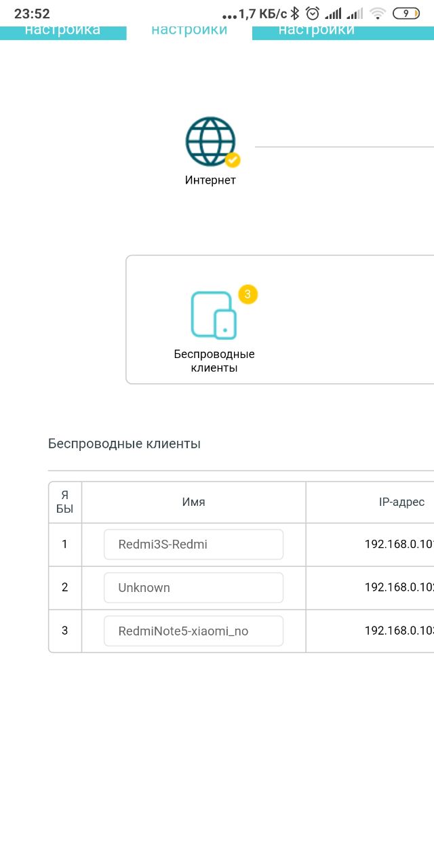This screenshot has width=434, height=868.
Task: Edit the Unknown device name field
Action: (193, 588)
